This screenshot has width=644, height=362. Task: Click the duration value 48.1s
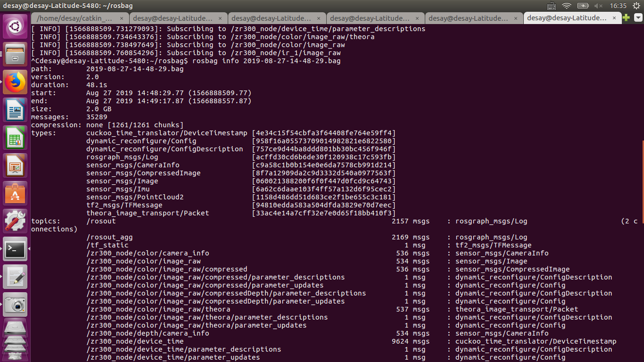(x=97, y=85)
